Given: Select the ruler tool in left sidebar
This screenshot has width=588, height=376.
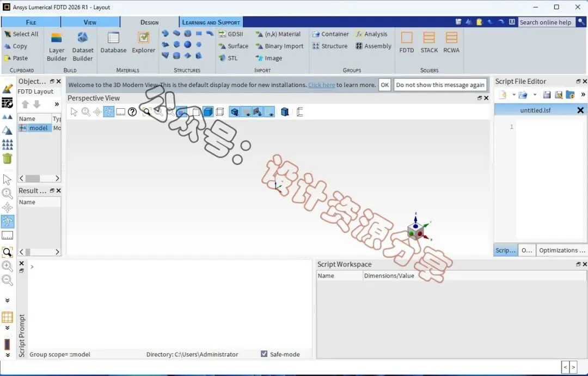Looking at the screenshot, I should click(8, 236).
